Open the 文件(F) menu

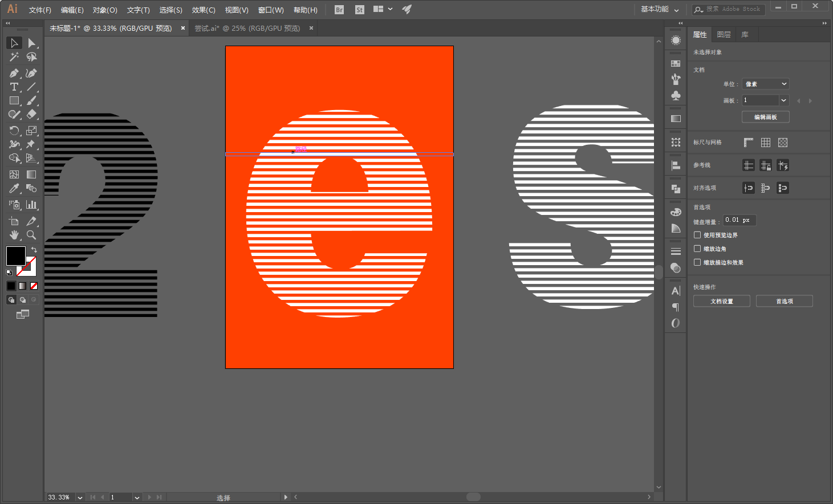click(40, 10)
